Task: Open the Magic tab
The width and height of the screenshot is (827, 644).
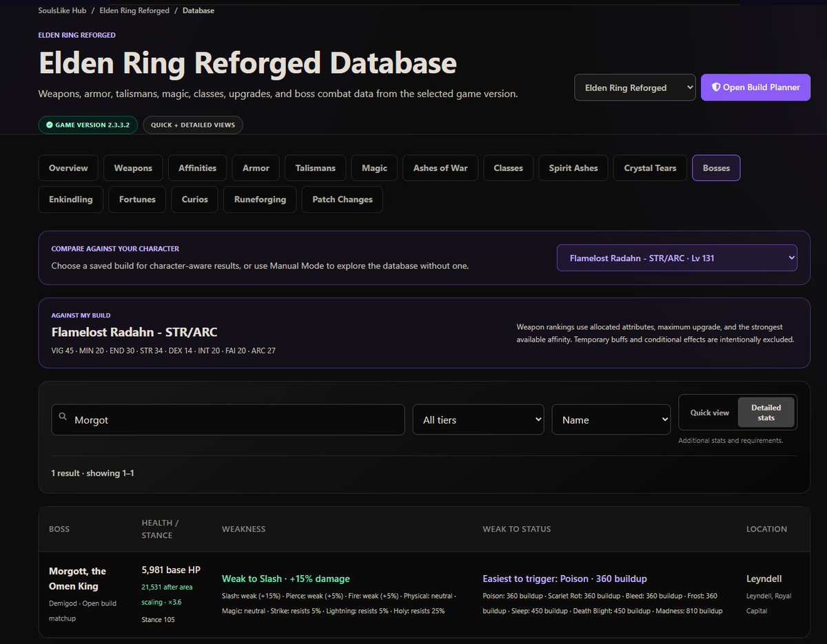Action: pos(374,168)
